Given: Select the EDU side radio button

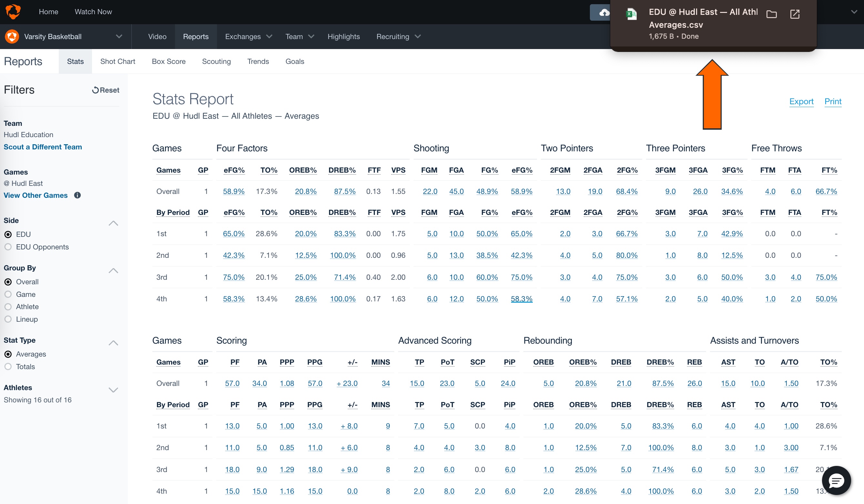Looking at the screenshot, I should [x=8, y=234].
